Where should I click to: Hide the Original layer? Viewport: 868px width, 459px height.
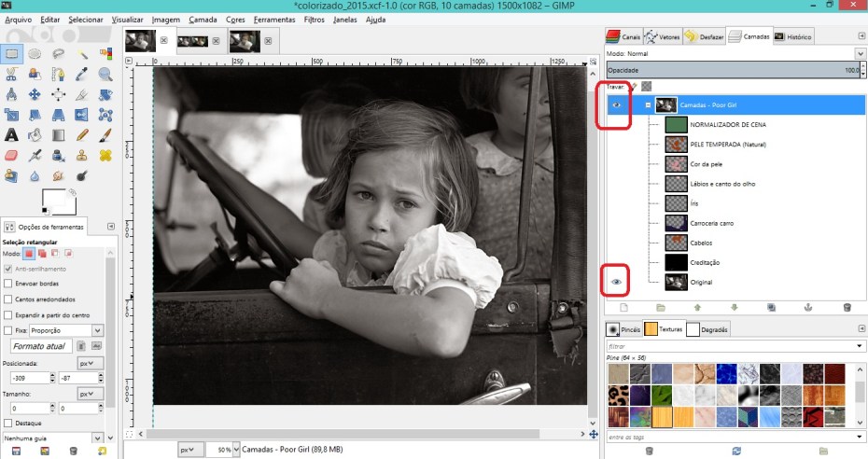click(x=617, y=281)
